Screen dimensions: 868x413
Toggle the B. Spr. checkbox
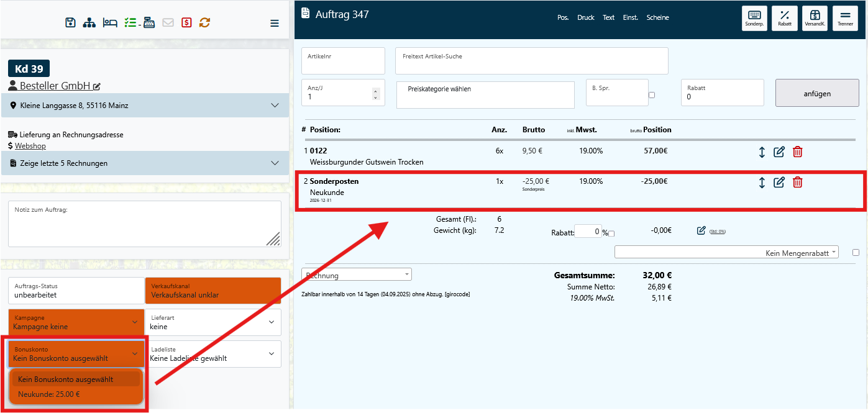coord(652,95)
